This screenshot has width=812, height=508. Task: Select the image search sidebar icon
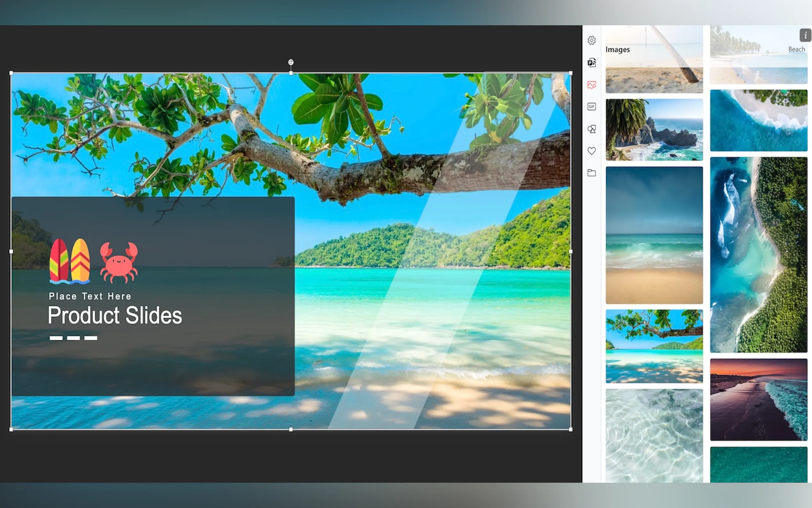[591, 85]
